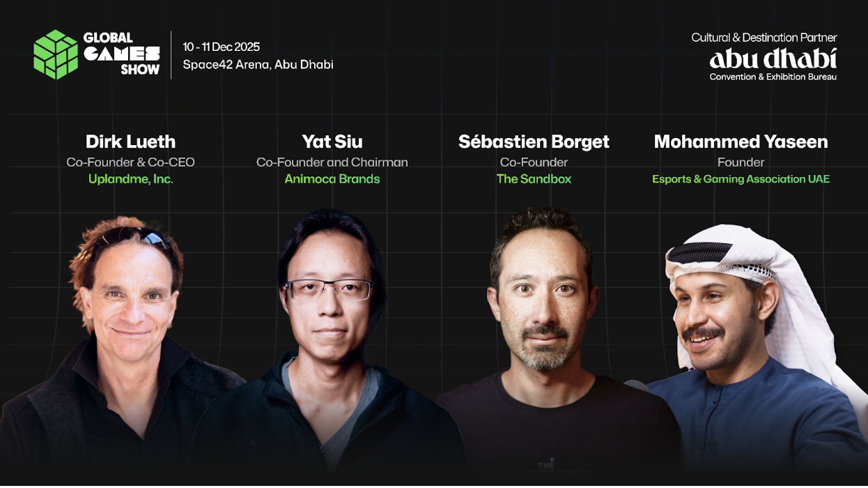Viewport: 868px width, 488px height.
Task: Click the Dirk Lueth name heading
Action: click(x=130, y=142)
